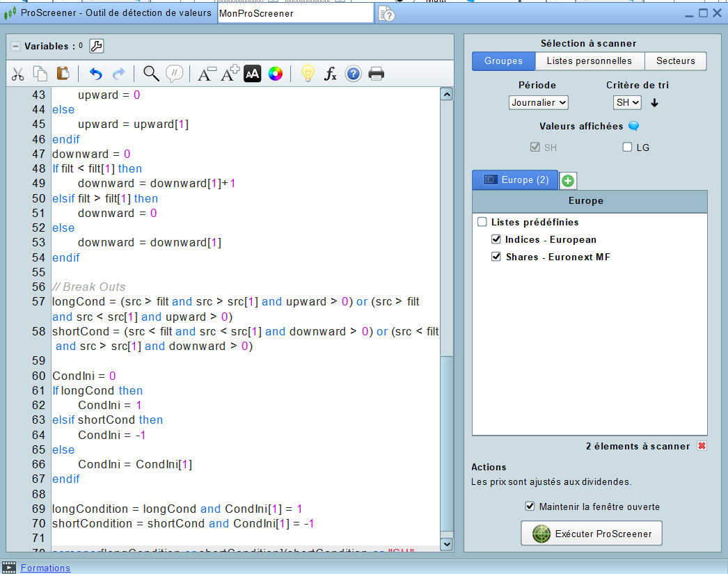Add a new group with green plus
The width and height of the screenshot is (728, 574).
pos(567,180)
